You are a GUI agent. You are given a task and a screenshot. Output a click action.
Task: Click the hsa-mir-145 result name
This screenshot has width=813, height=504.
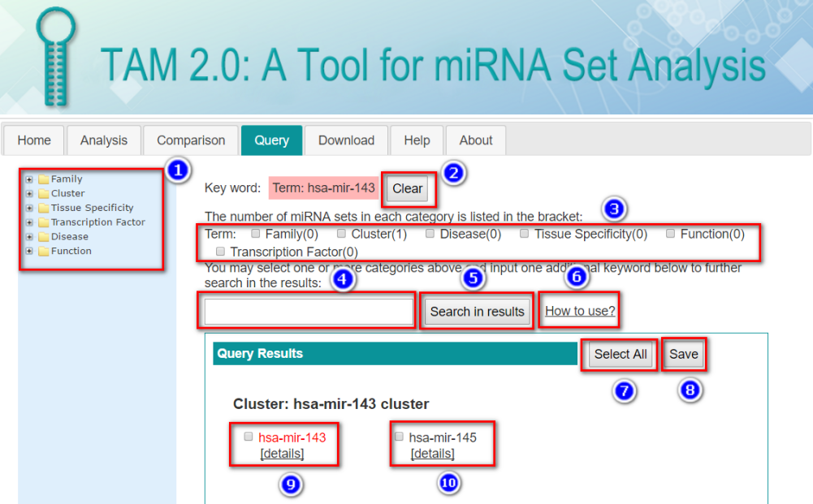point(443,437)
